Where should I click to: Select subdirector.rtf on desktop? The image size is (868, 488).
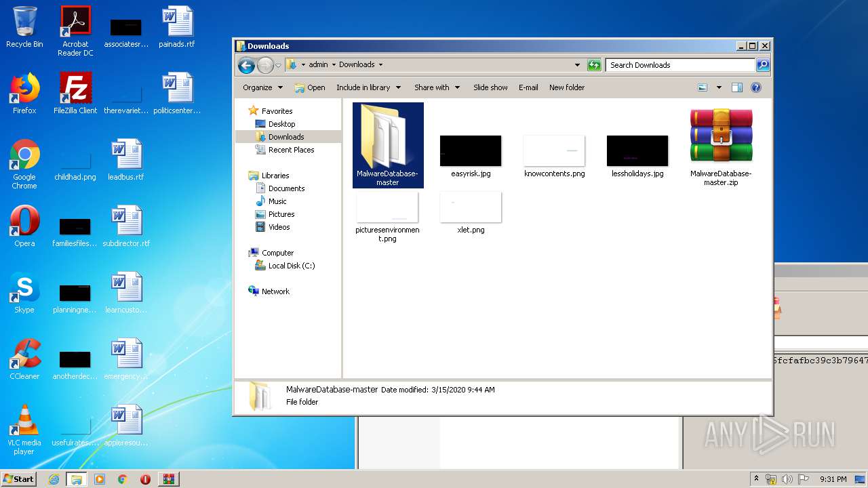126,226
